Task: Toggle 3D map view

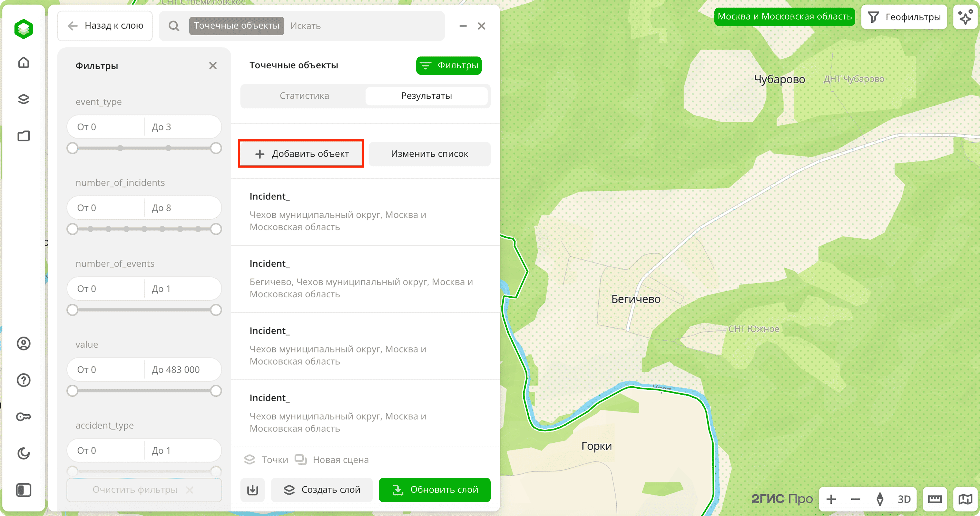Action: pos(904,499)
